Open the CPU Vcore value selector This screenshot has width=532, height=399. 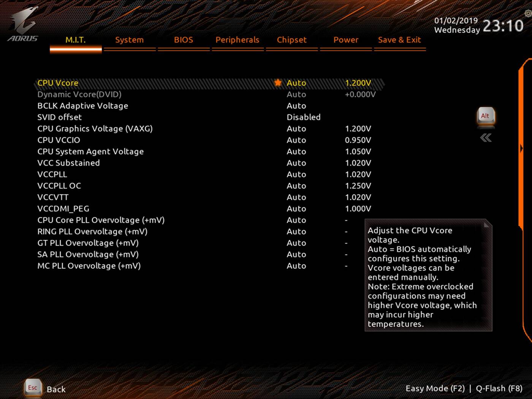296,83
